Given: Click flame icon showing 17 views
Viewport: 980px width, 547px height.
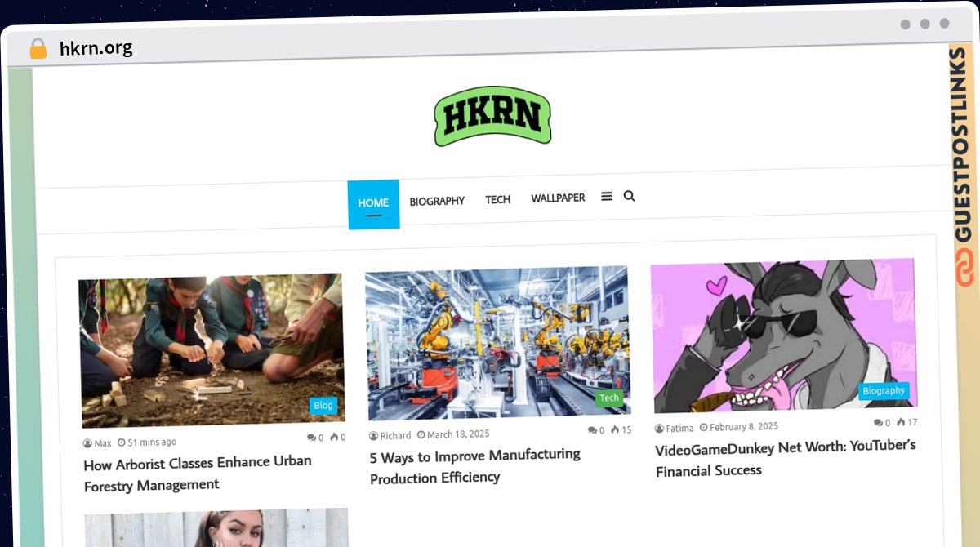Looking at the screenshot, I should pyautogui.click(x=901, y=422).
